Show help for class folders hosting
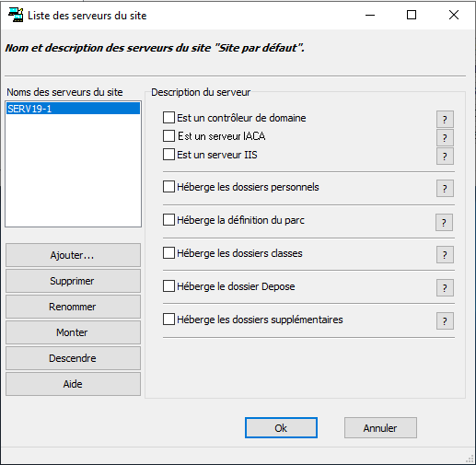This screenshot has height=465, width=476. pos(445,254)
